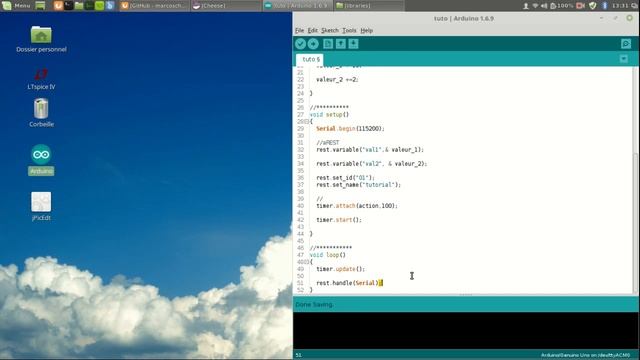Open a sketch with the Open arrow icon
The width and height of the screenshot is (640, 360).
pyautogui.click(x=340, y=44)
